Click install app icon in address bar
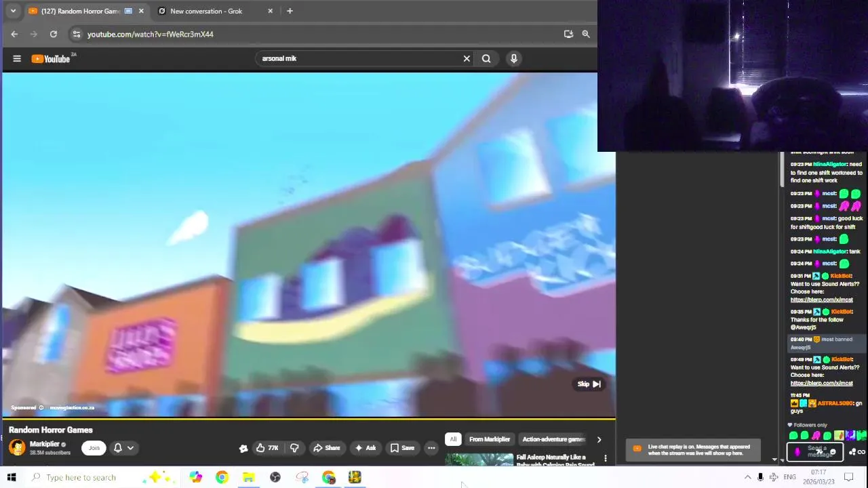This screenshot has height=488, width=868. (x=568, y=34)
